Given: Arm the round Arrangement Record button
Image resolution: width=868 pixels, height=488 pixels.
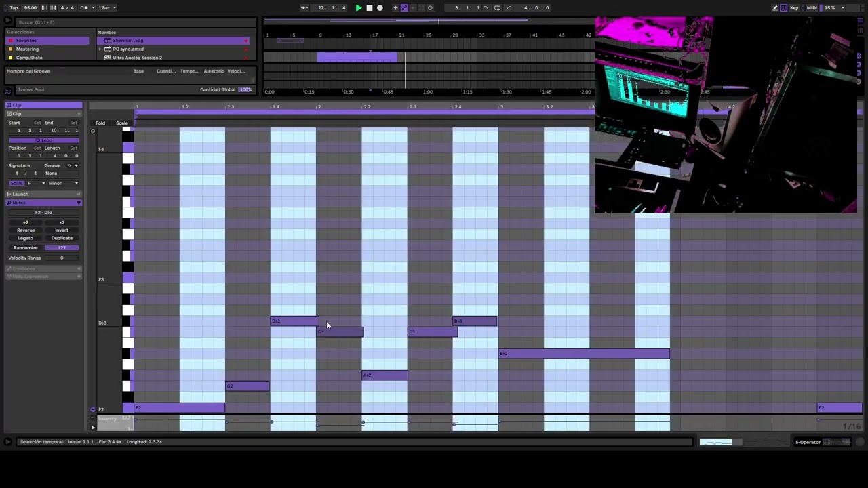Looking at the screenshot, I should point(380,8).
